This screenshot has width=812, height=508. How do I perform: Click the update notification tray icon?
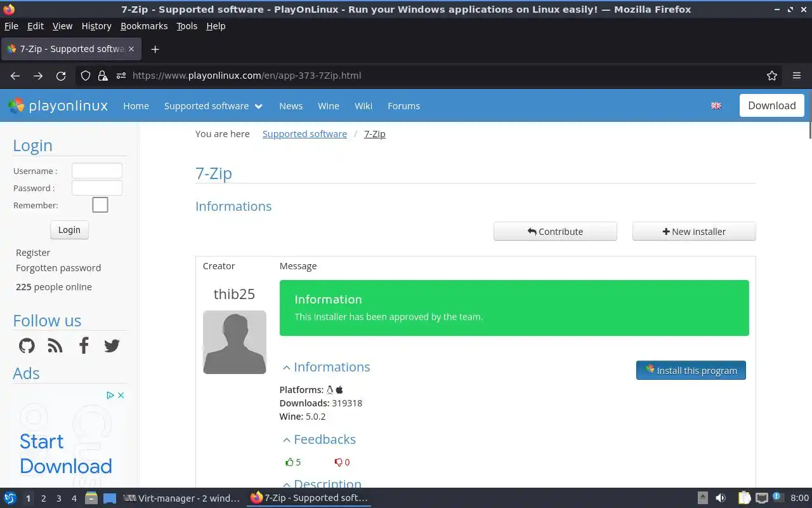[778, 498]
